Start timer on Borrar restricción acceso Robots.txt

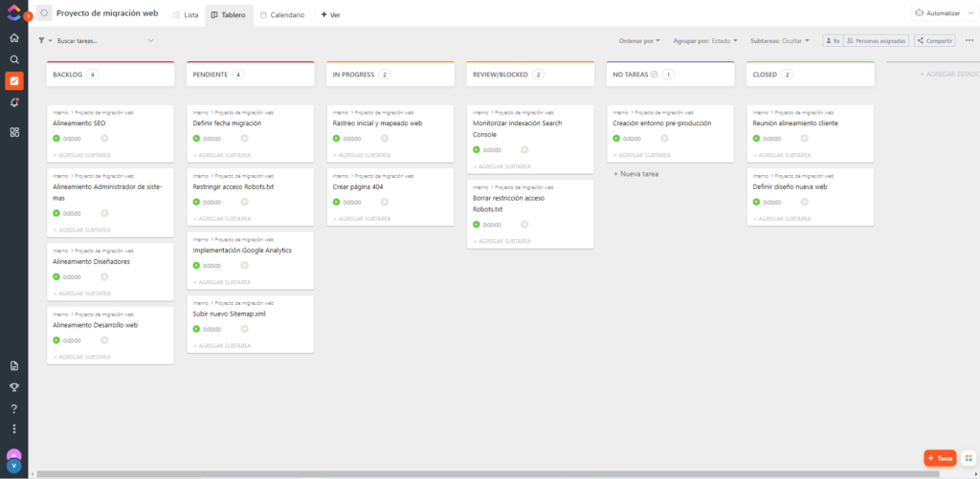click(x=477, y=225)
